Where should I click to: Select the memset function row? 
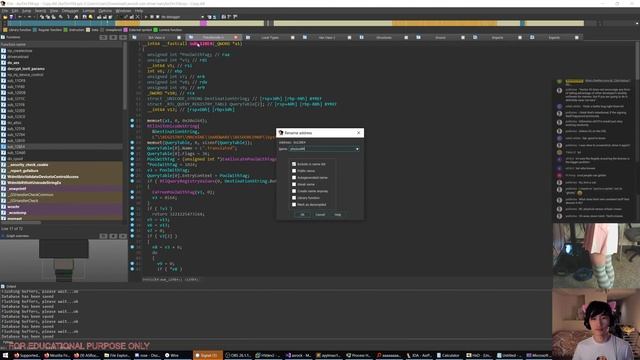pos(61,219)
